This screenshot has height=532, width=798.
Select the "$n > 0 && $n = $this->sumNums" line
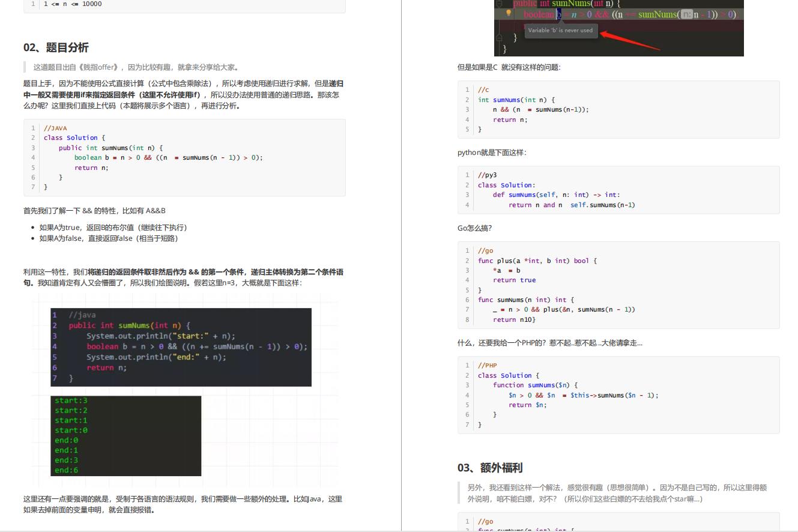(x=584, y=396)
